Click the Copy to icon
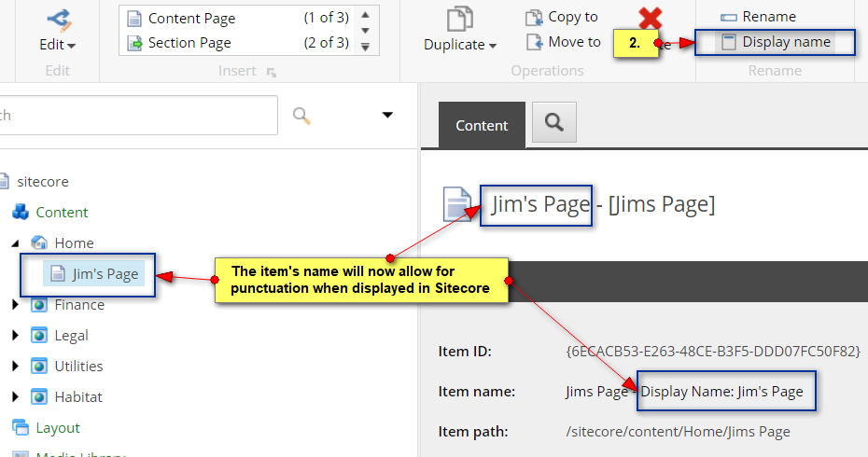 (x=534, y=18)
